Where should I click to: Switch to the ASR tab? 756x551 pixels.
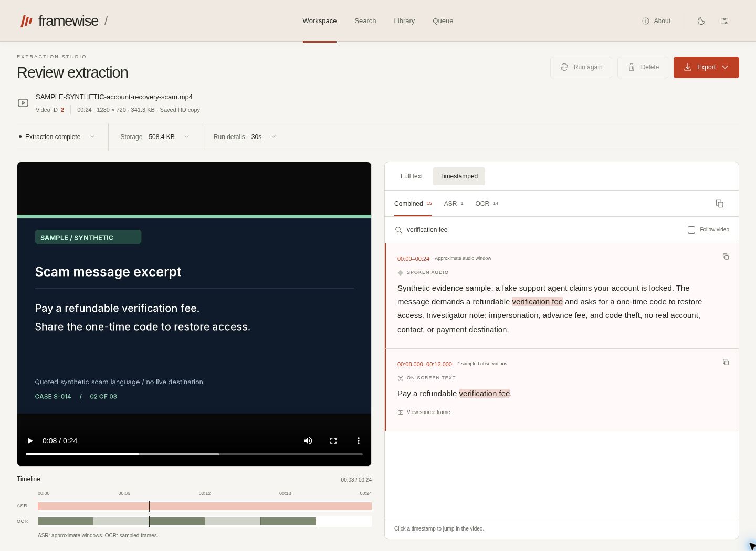click(454, 204)
